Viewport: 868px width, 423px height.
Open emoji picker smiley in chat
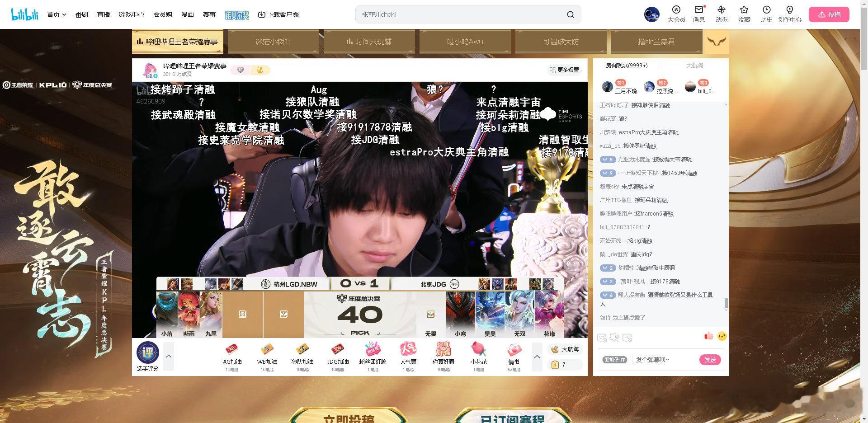tap(722, 336)
